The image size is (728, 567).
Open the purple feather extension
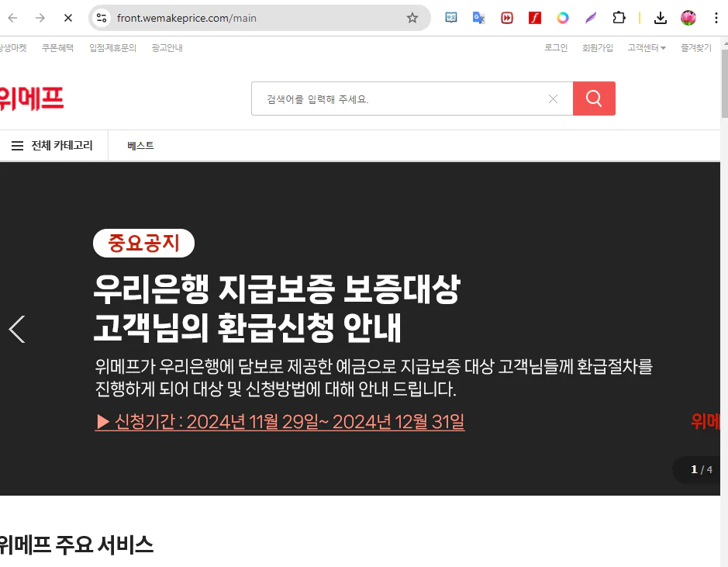tap(591, 18)
